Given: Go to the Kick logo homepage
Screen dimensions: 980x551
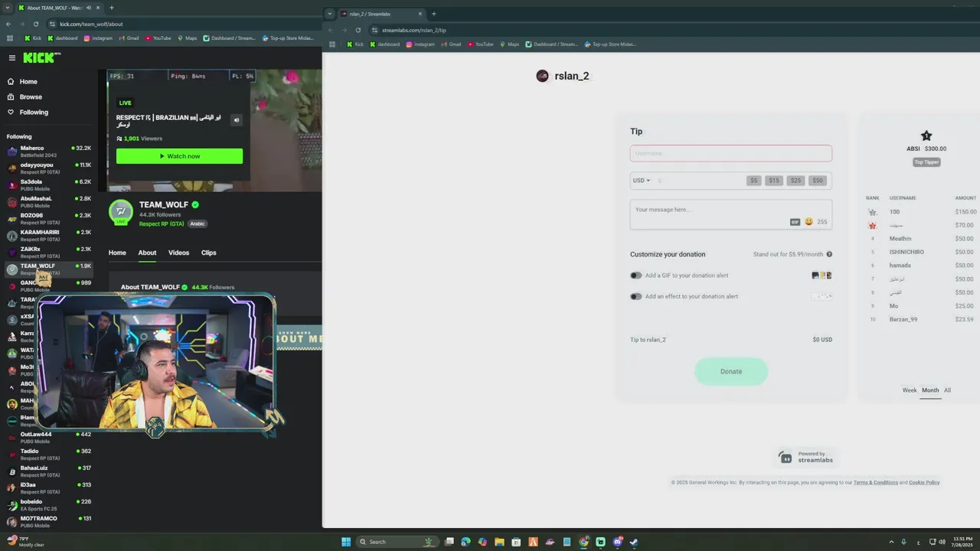Looking at the screenshot, I should click(40, 58).
